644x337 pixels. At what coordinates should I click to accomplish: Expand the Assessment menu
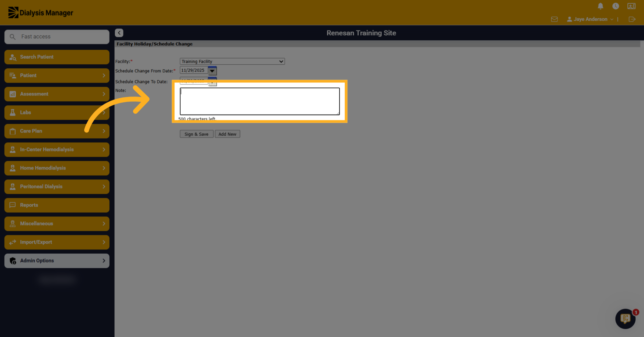[x=57, y=94]
